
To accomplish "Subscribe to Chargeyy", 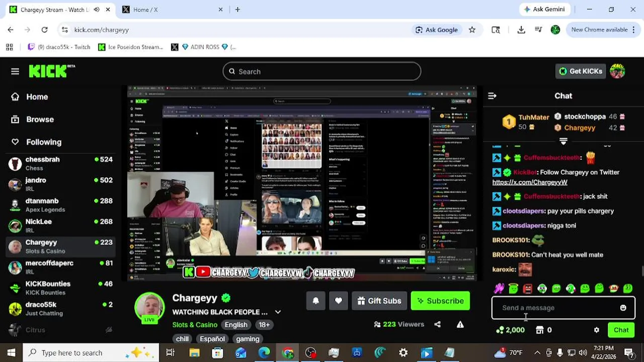I will pos(440,301).
